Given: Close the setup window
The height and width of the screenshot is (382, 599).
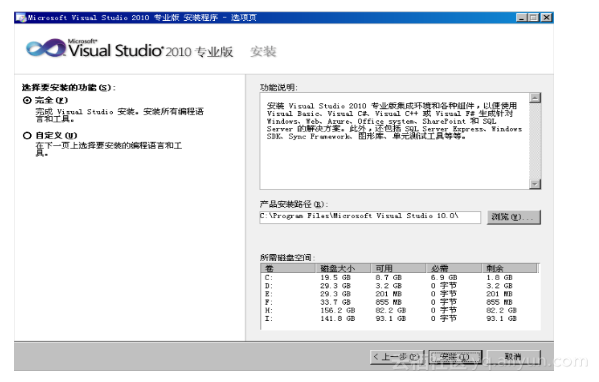Looking at the screenshot, I should (x=547, y=18).
